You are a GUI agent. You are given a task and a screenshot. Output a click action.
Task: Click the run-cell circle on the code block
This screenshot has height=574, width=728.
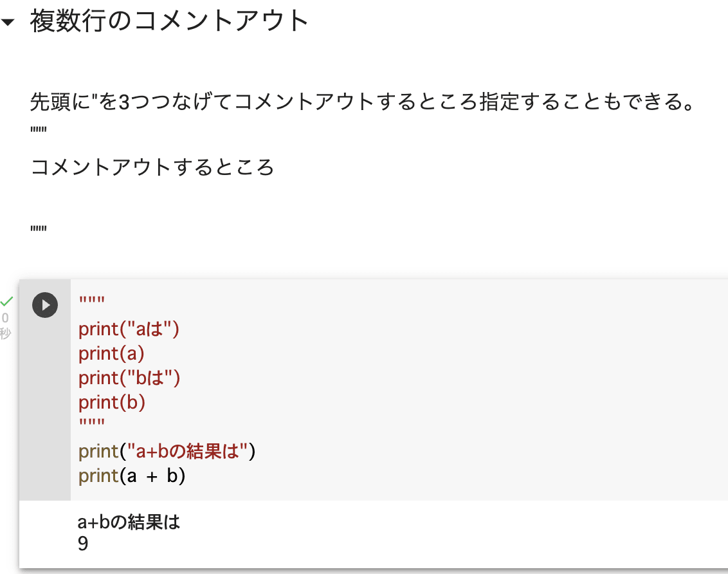click(x=45, y=305)
